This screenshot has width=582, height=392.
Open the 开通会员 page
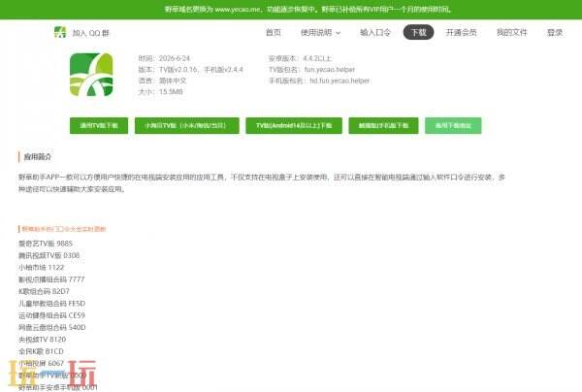[x=461, y=32]
